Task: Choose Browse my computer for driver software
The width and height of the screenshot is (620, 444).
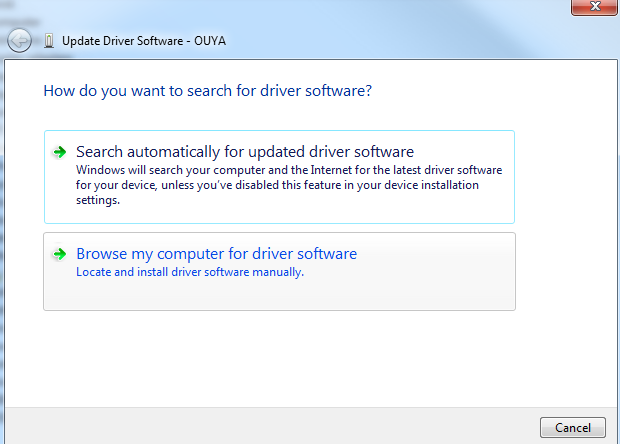Action: tap(216, 254)
